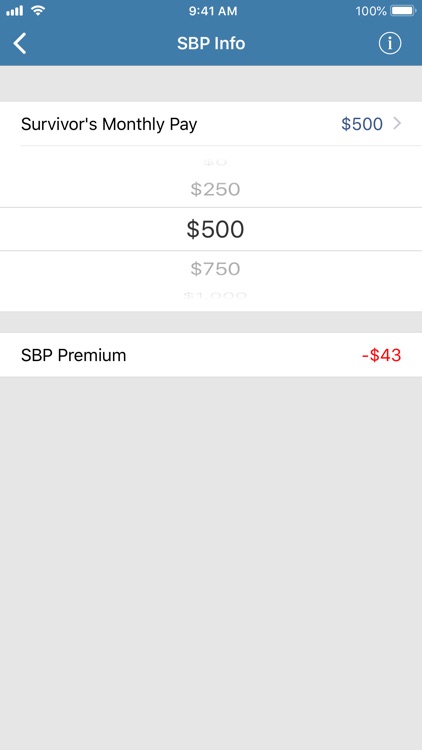Tap the Survivor's Monthly Pay label
Viewport: 422px width, 750px height.
pyautogui.click(x=109, y=124)
